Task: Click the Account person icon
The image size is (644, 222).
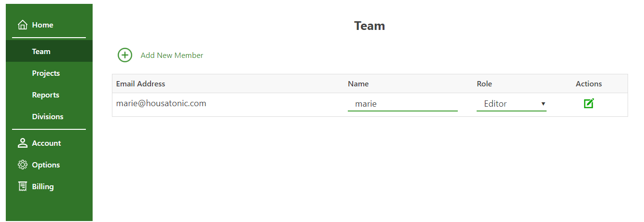Action: [22, 143]
